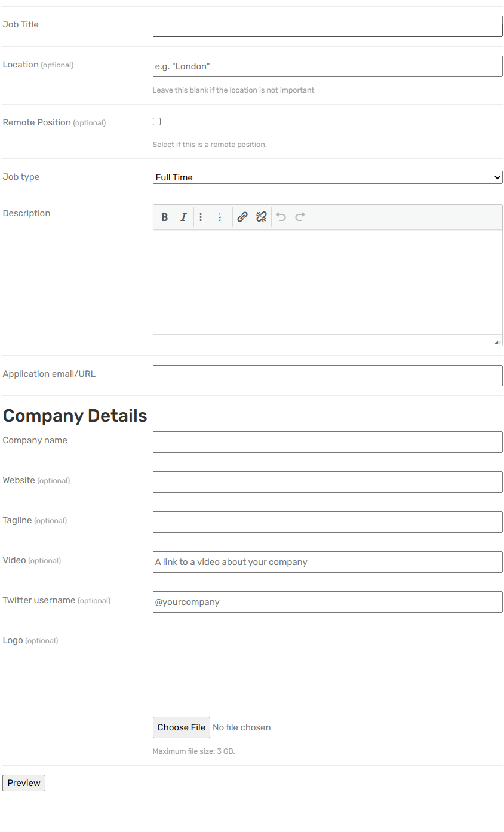The image size is (504, 832).
Task: Click inside the Description text area
Action: tap(327, 282)
